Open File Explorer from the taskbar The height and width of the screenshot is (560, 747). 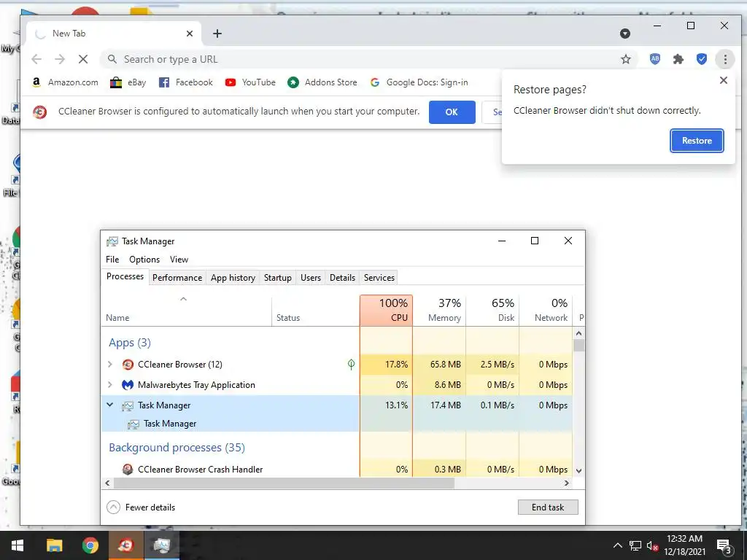coord(54,545)
